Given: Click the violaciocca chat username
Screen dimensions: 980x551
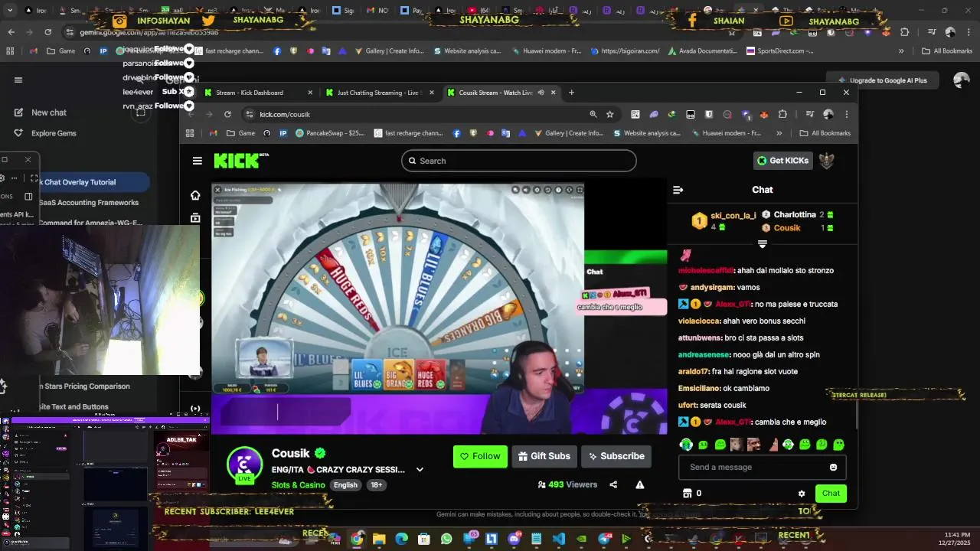Looking at the screenshot, I should (x=698, y=321).
